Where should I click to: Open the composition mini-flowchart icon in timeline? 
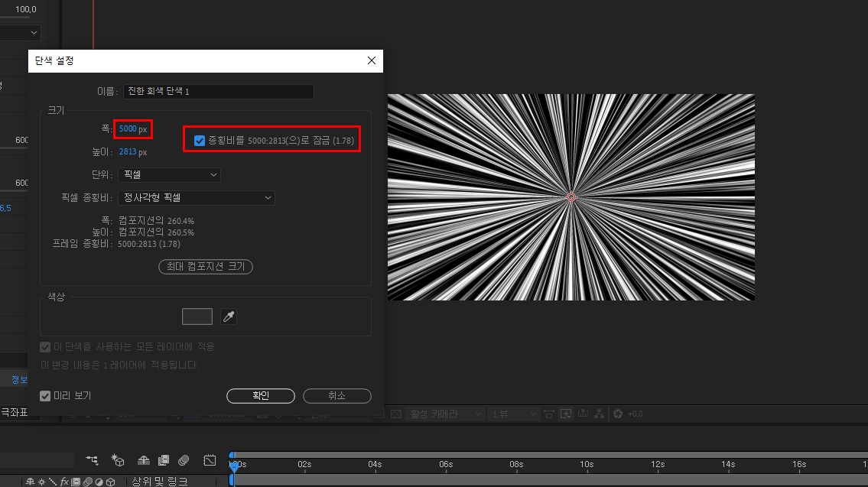pyautogui.click(x=92, y=460)
